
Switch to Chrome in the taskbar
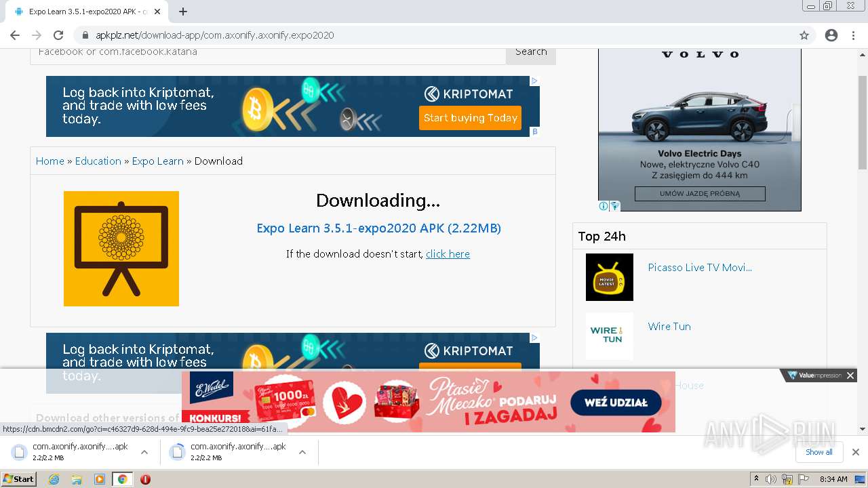[x=122, y=479]
